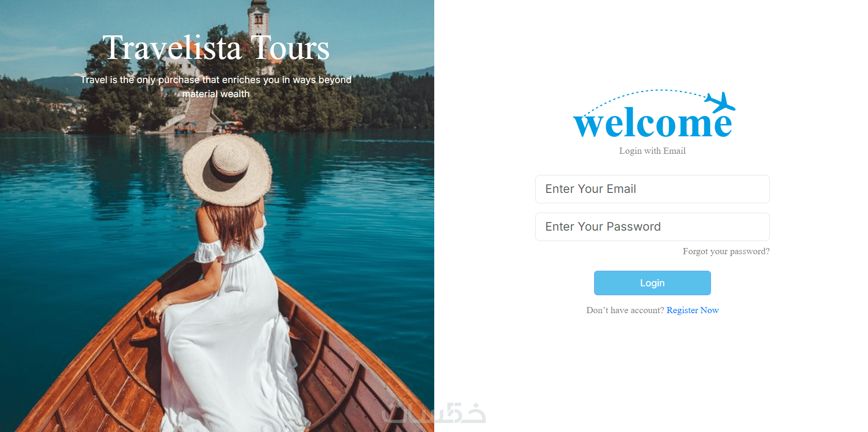Click the Don't have account text
Image resolution: width=868 pixels, height=432 pixels.
click(x=625, y=310)
